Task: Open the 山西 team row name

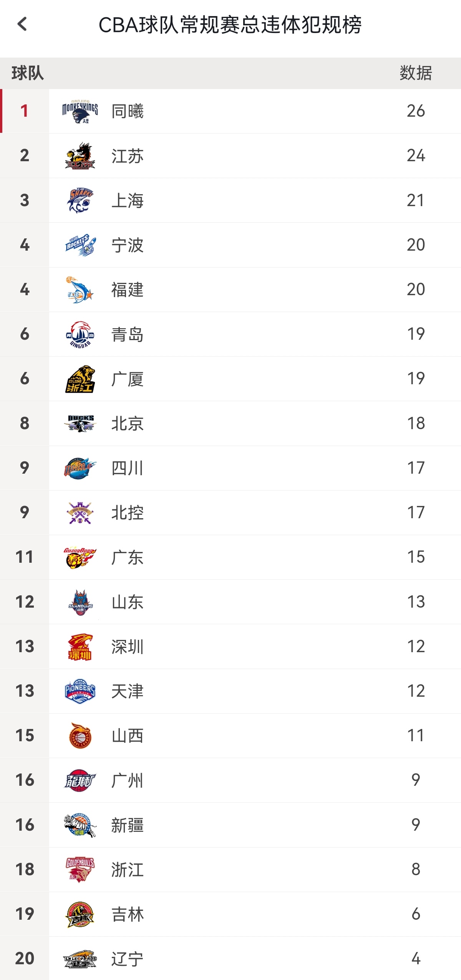Action: [128, 736]
